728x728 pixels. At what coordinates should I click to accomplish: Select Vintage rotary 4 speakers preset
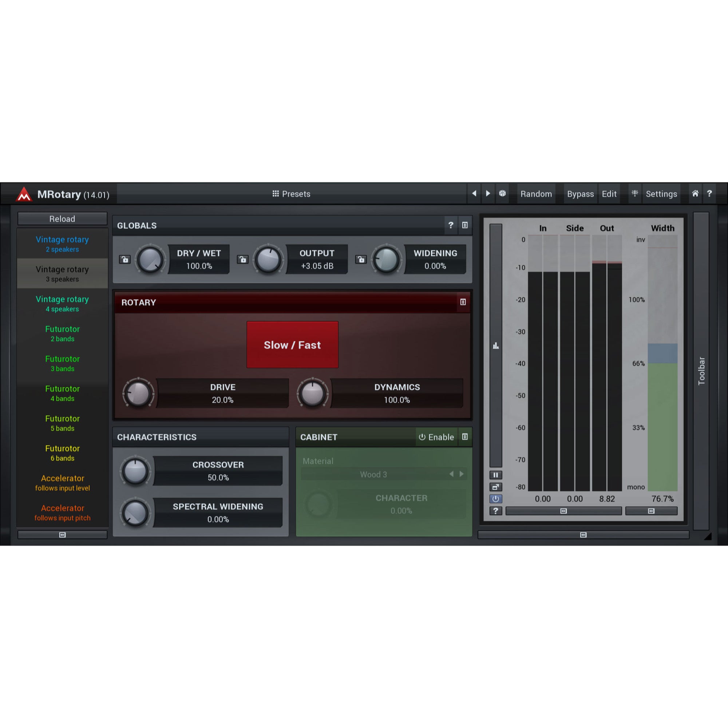coord(63,303)
